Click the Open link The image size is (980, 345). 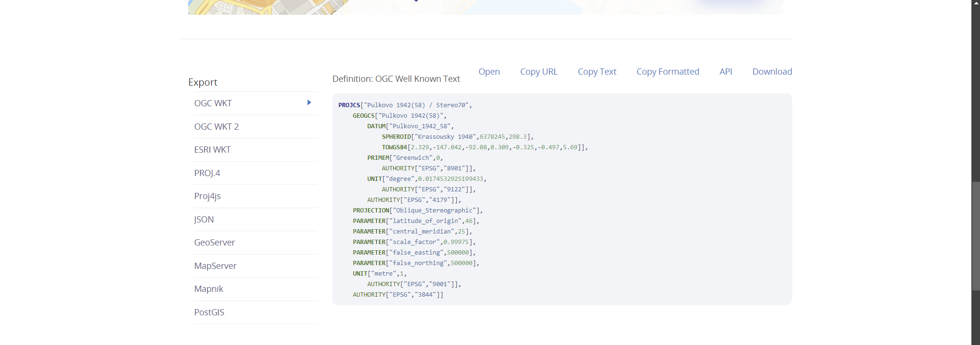(x=489, y=72)
